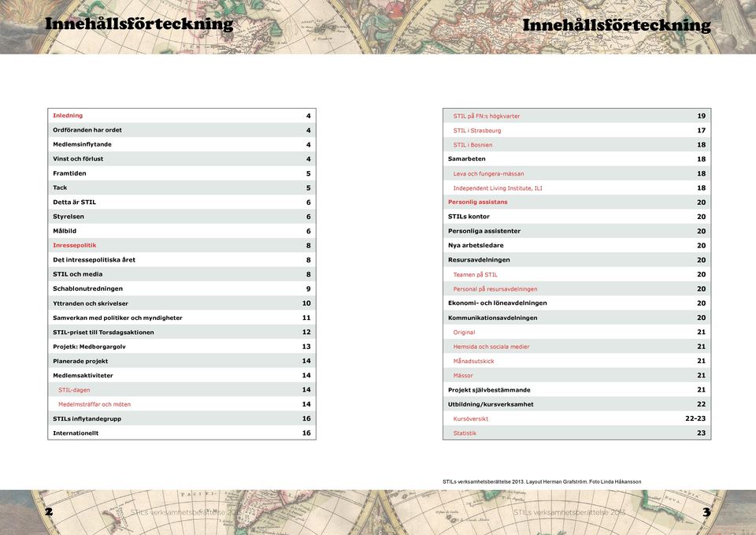Click 'Ekonomi- och löneavdelningen' entry

(x=577, y=303)
